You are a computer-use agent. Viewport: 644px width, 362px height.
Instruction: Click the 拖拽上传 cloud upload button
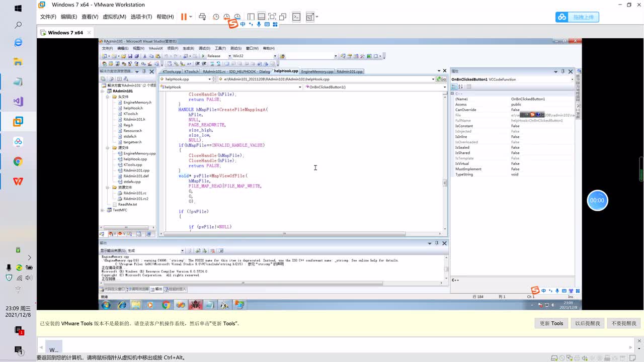[x=578, y=17]
